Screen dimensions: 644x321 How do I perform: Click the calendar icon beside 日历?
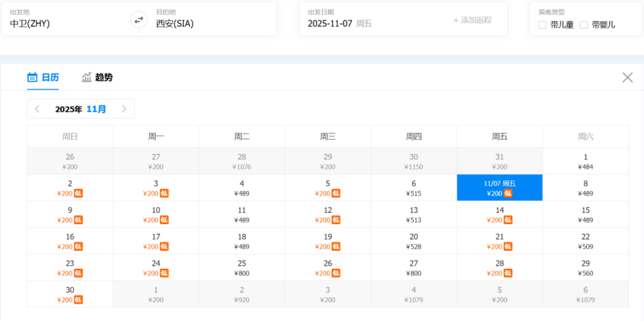pyautogui.click(x=32, y=77)
